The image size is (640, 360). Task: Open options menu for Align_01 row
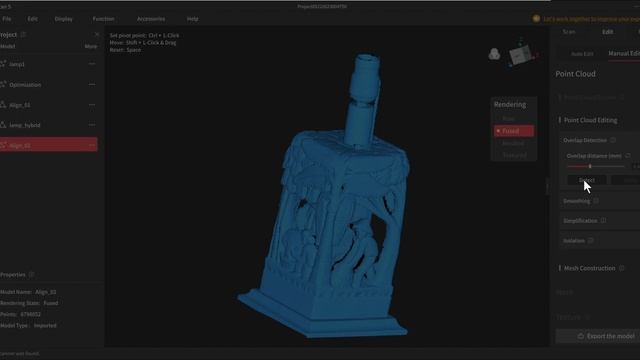92,105
